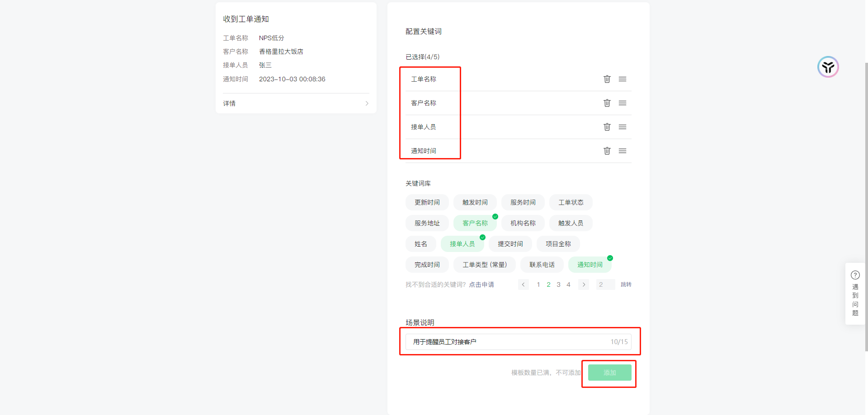868x415 pixels.
Task: Click the 工单名称 selected keyword row
Action: (519, 79)
